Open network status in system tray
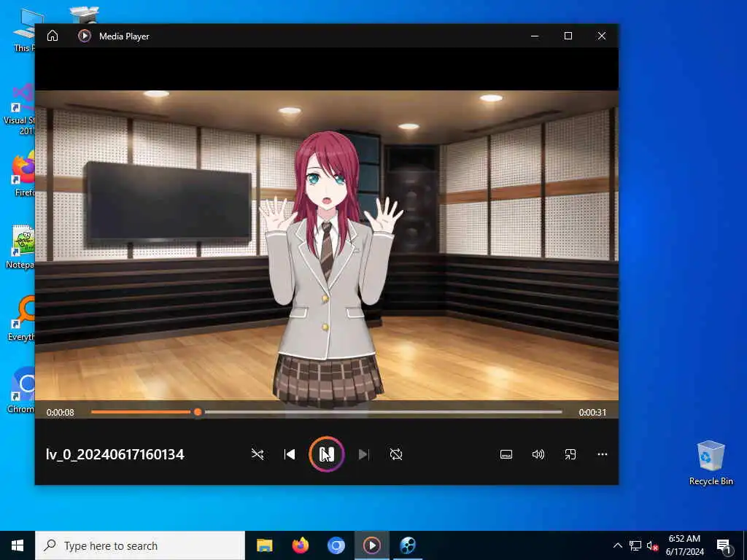Image resolution: width=747 pixels, height=560 pixels. point(635,545)
